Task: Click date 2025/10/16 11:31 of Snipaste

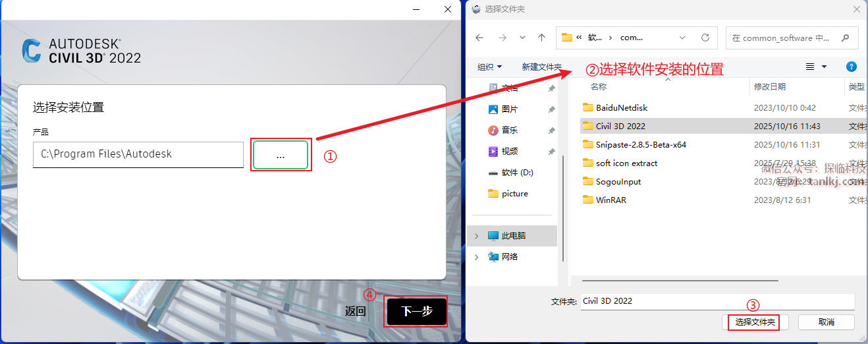Action: pyautogui.click(x=787, y=144)
